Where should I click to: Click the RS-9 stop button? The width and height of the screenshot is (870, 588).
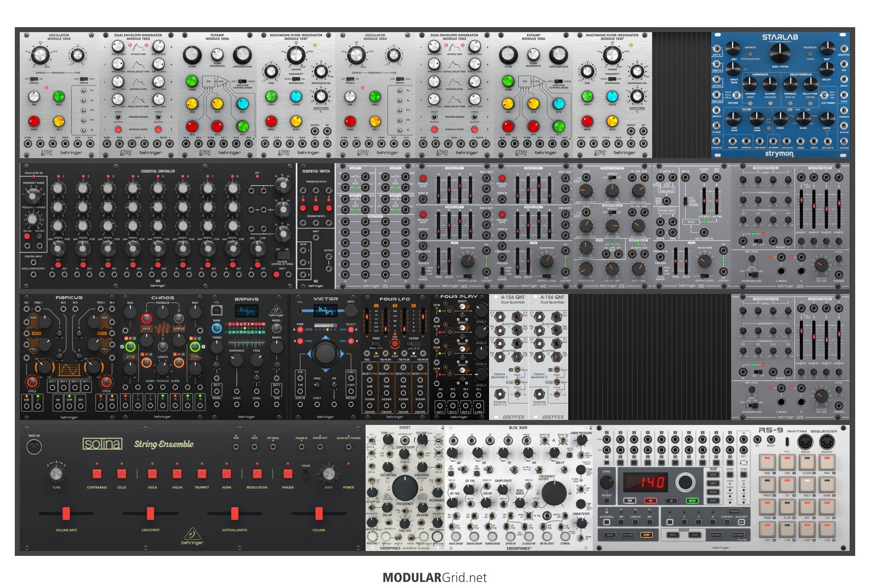671,501
